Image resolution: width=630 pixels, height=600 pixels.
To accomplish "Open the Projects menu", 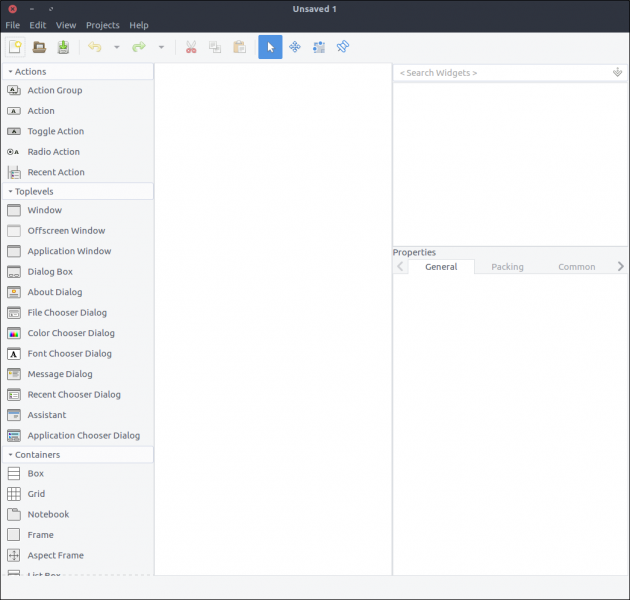I will tap(102, 25).
